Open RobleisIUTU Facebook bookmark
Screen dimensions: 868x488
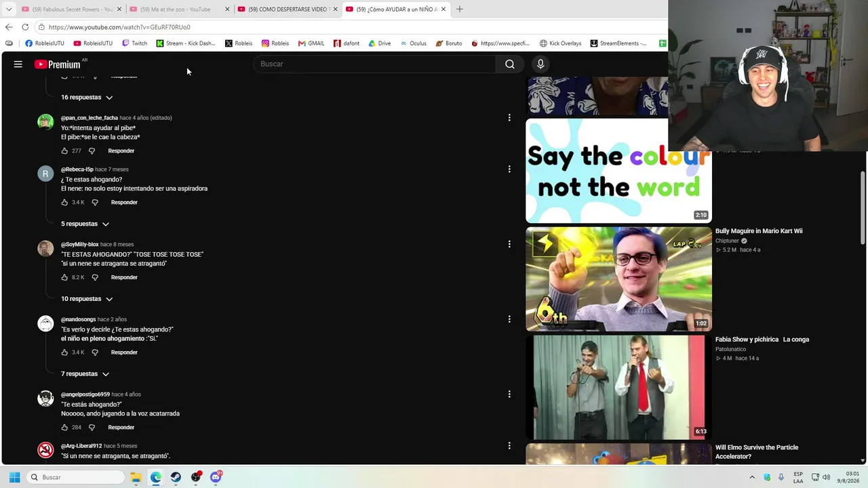coord(45,43)
